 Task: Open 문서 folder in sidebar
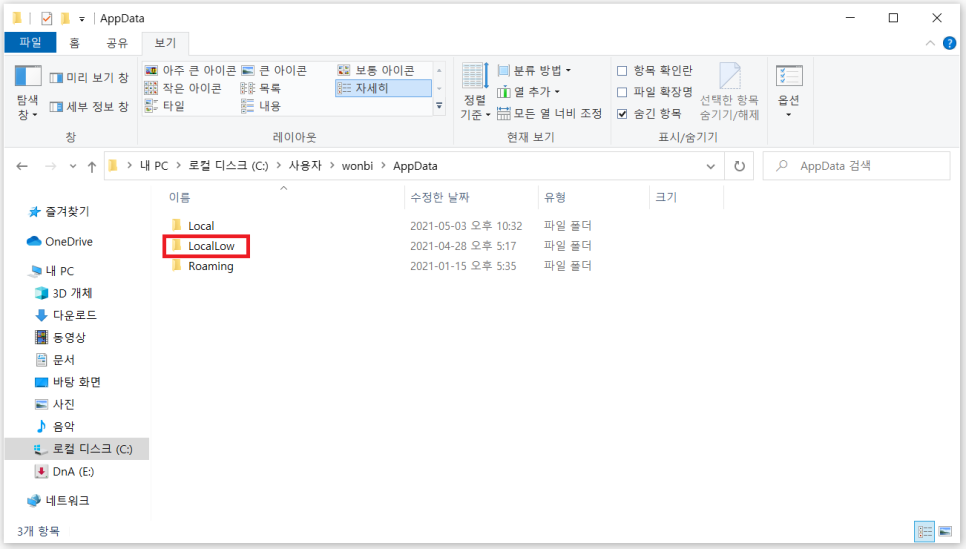[x=55, y=360]
